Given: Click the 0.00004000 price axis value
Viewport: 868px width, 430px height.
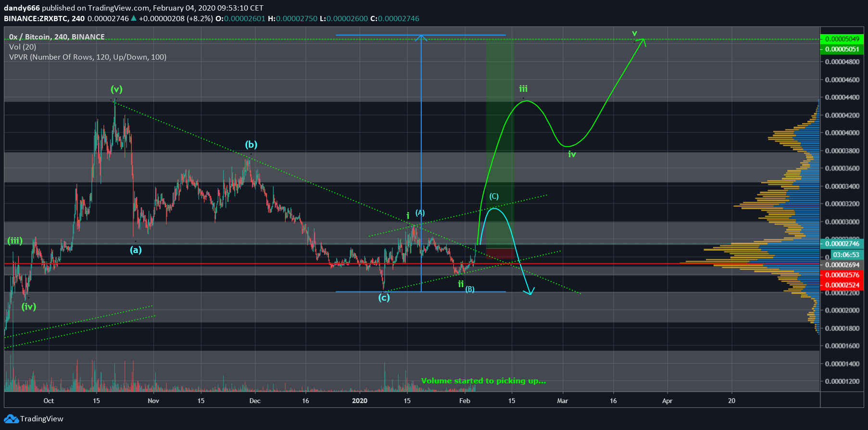Looking at the screenshot, I should pos(842,133).
